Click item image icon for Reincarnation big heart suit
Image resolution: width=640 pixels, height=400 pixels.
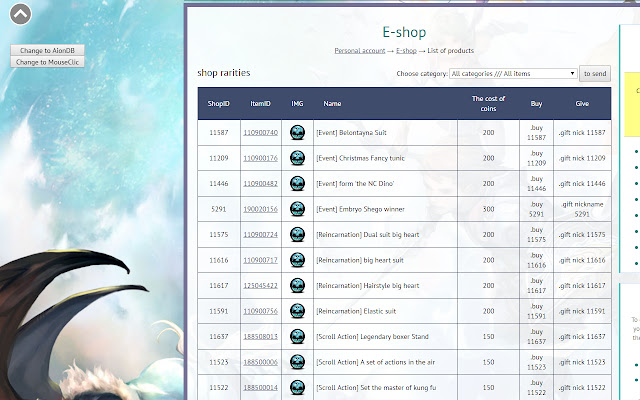298,260
